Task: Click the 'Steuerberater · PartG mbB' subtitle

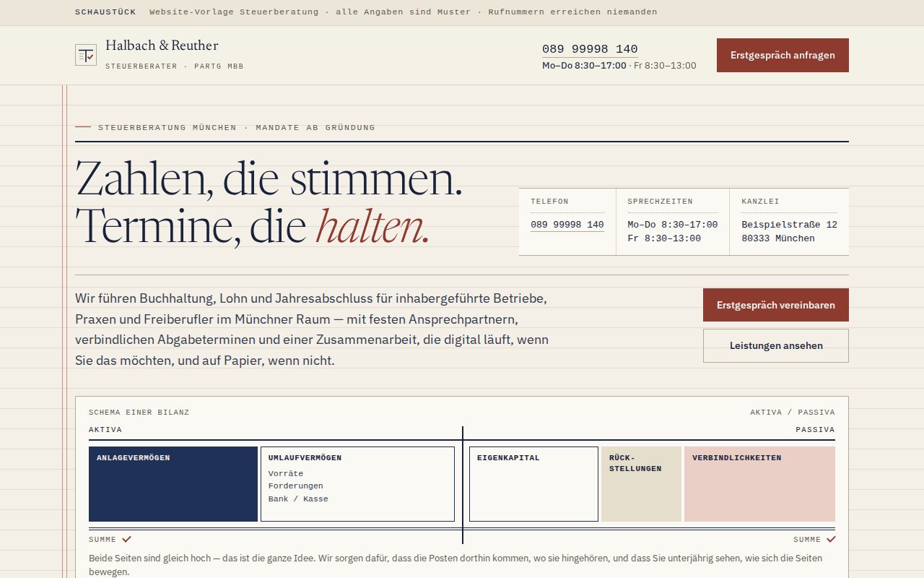Action: pyautogui.click(x=175, y=66)
